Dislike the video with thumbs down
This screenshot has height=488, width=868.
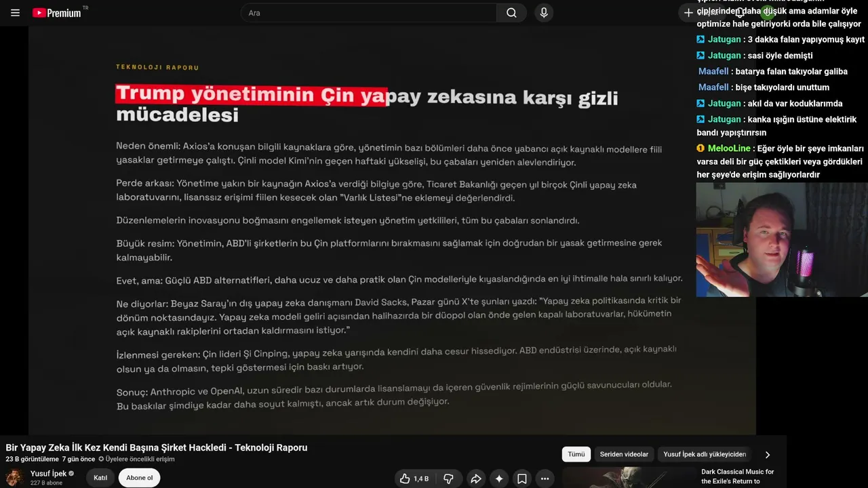pyautogui.click(x=448, y=479)
